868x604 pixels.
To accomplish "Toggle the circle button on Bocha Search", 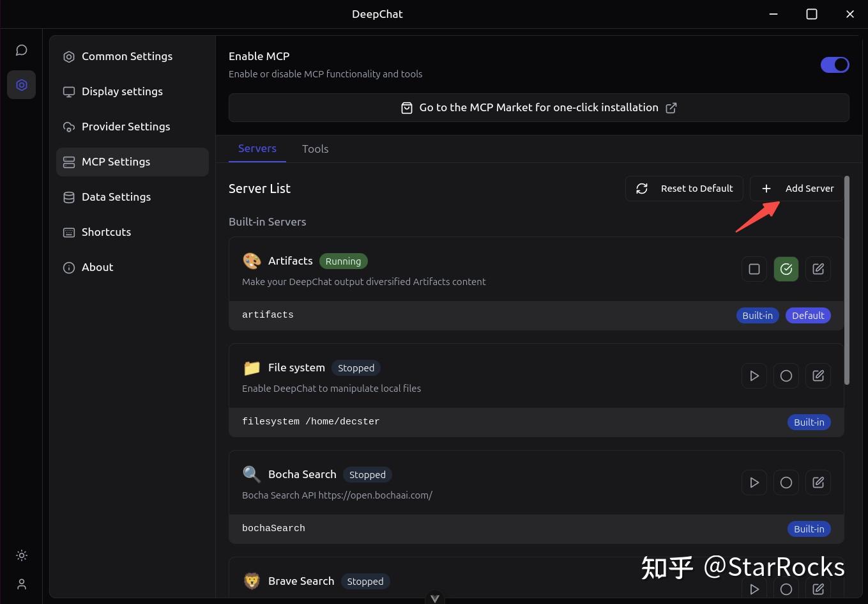I will tap(786, 482).
